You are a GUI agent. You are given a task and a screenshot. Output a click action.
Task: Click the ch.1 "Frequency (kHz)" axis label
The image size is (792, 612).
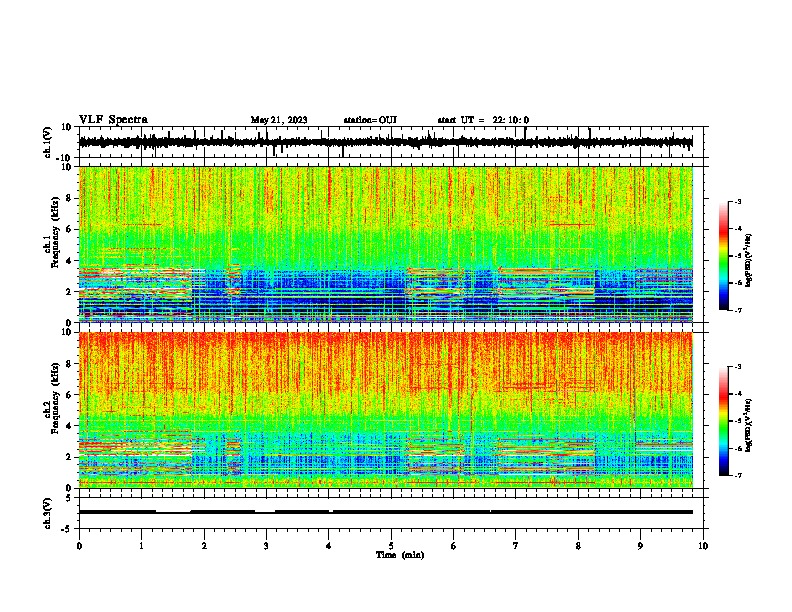[x=55, y=232]
